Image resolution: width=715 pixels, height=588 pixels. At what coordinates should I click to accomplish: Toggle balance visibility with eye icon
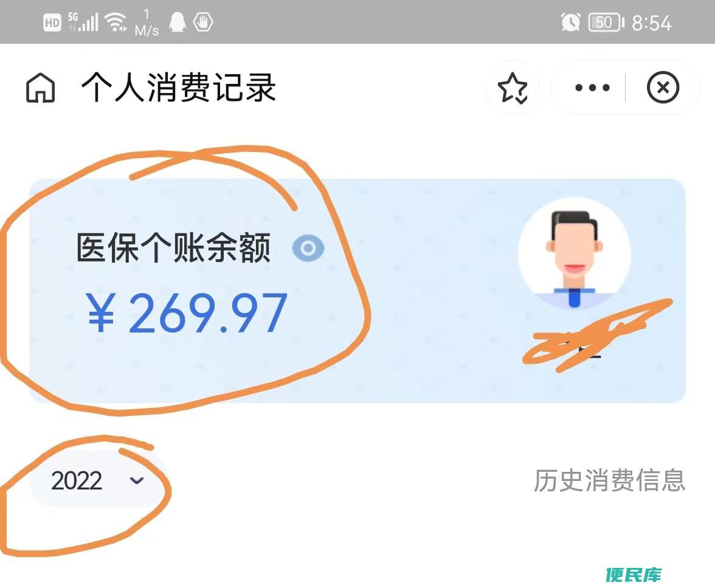tap(308, 248)
